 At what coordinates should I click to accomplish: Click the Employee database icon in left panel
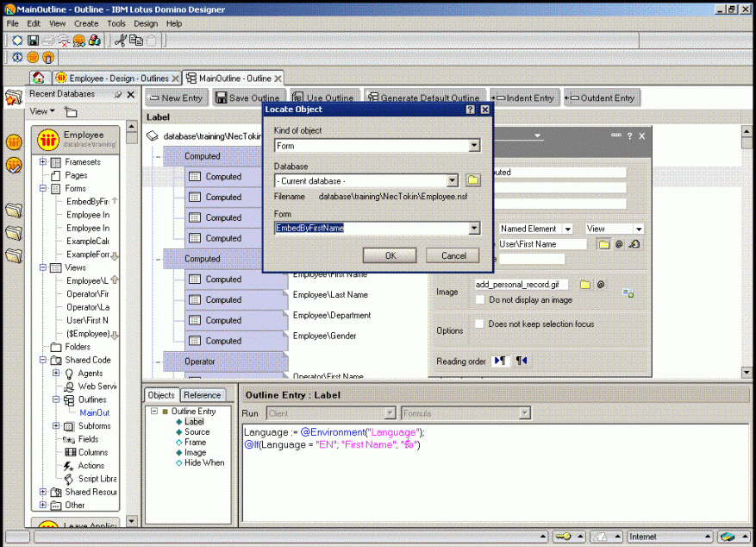48,140
